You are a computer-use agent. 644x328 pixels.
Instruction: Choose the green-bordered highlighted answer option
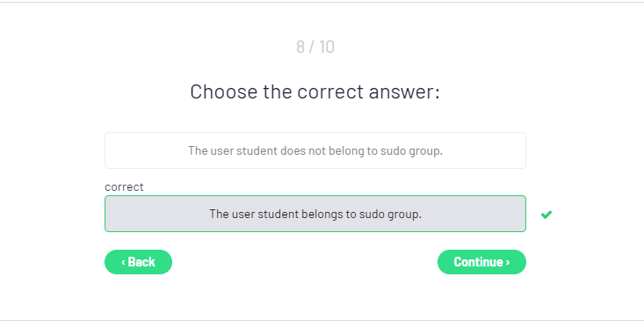pyautogui.click(x=315, y=214)
